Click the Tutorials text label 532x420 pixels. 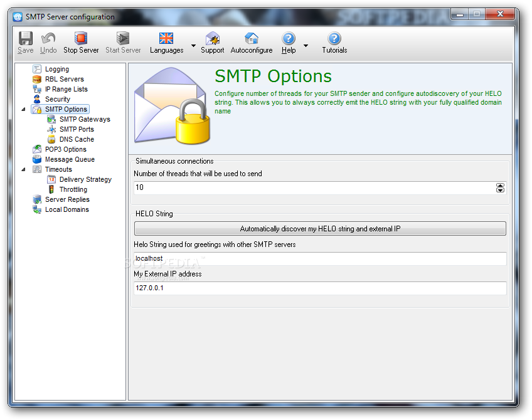point(334,50)
